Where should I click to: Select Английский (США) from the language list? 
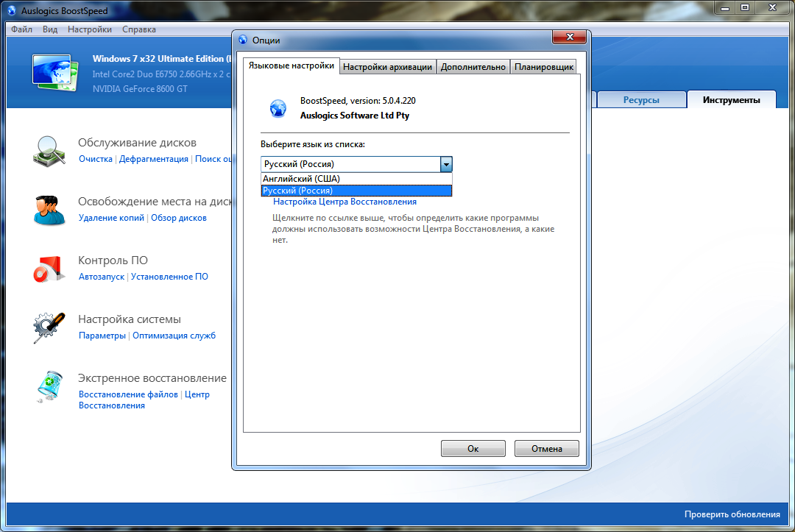[x=356, y=178]
